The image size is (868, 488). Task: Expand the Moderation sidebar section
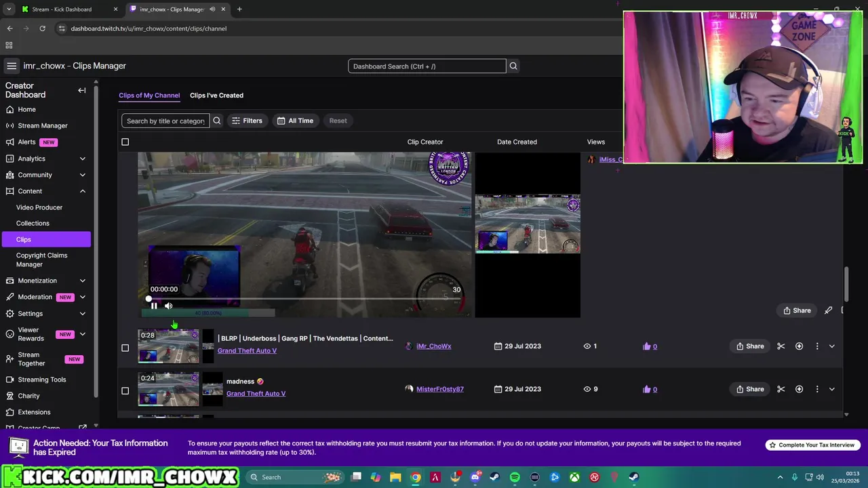coord(82,297)
